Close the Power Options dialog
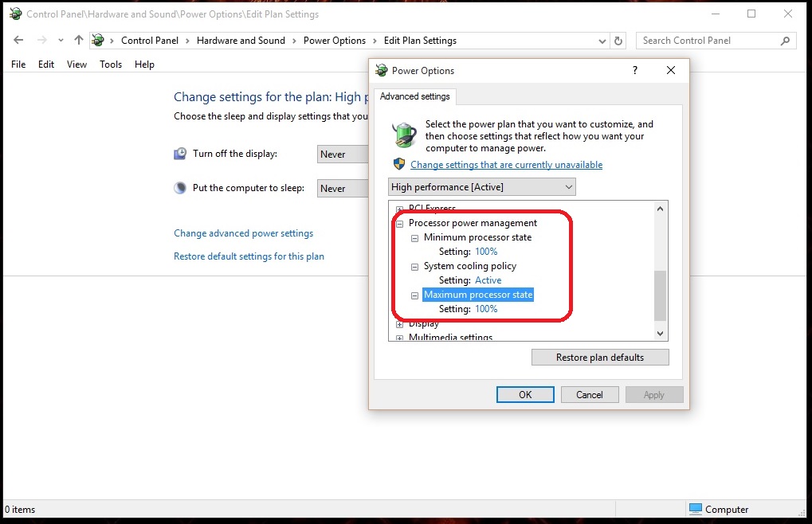The height and width of the screenshot is (524, 812). [671, 70]
